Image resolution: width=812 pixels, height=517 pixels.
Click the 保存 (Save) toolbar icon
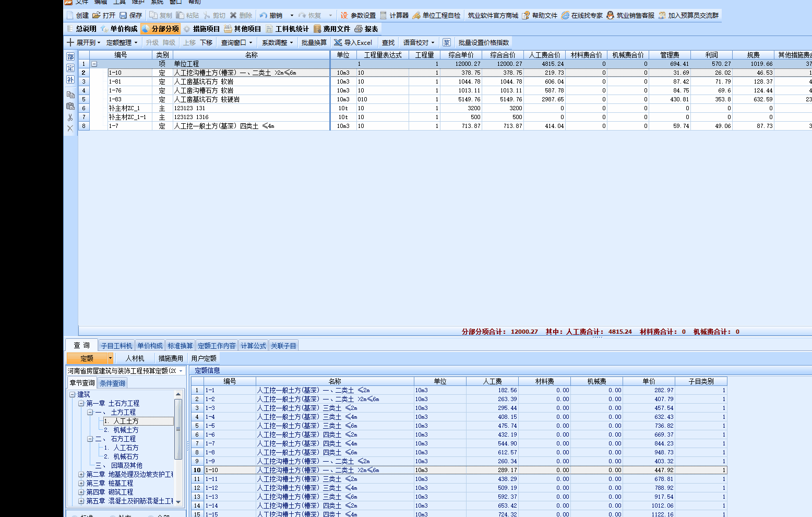(x=124, y=16)
